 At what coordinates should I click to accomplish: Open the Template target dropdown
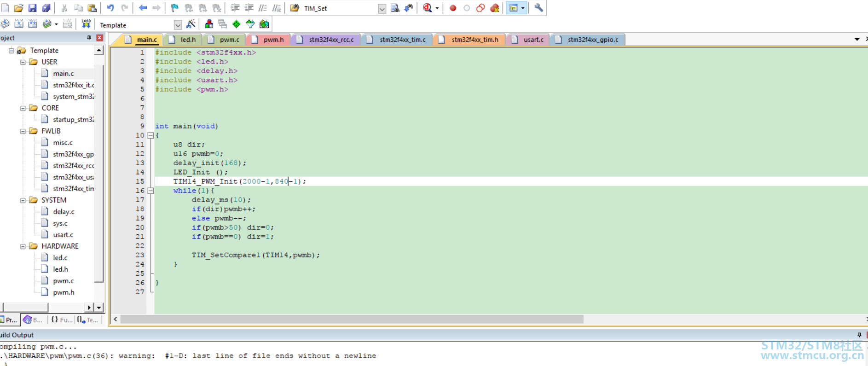(178, 25)
